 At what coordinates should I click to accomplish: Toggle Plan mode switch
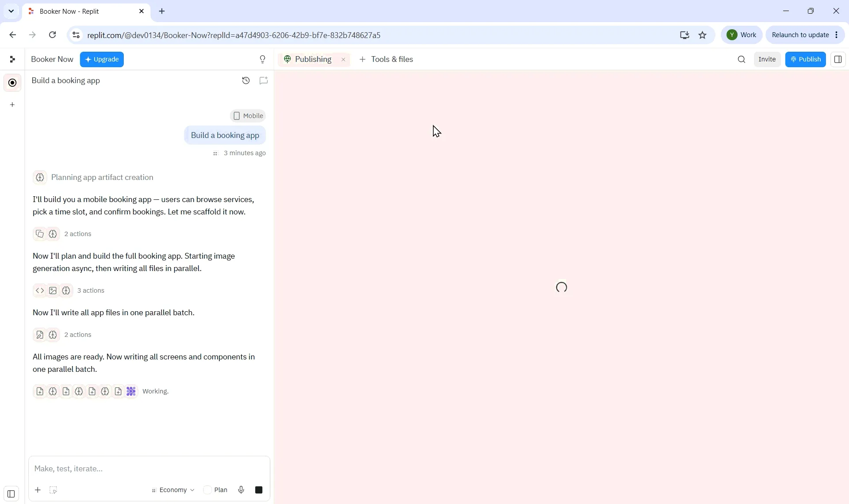coord(207,490)
